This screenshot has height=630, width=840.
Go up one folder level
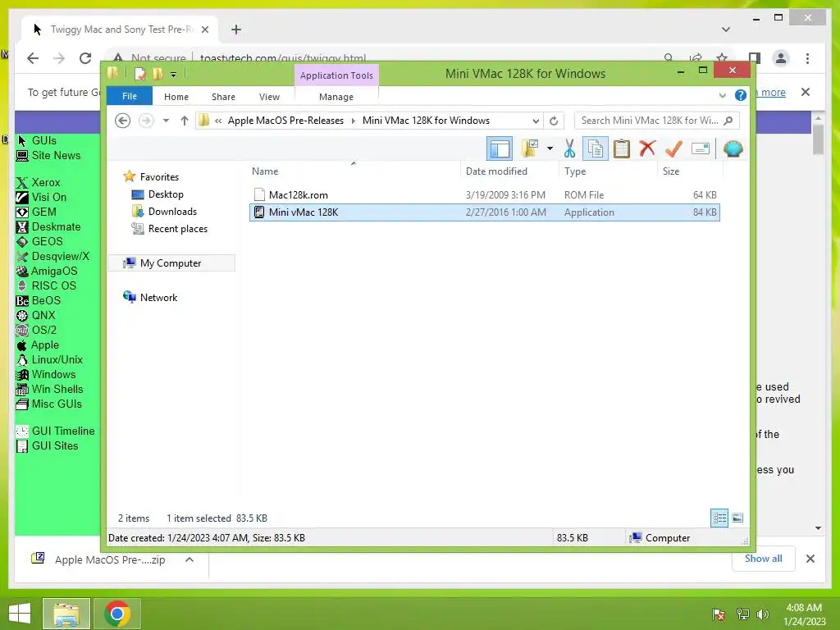(x=185, y=121)
